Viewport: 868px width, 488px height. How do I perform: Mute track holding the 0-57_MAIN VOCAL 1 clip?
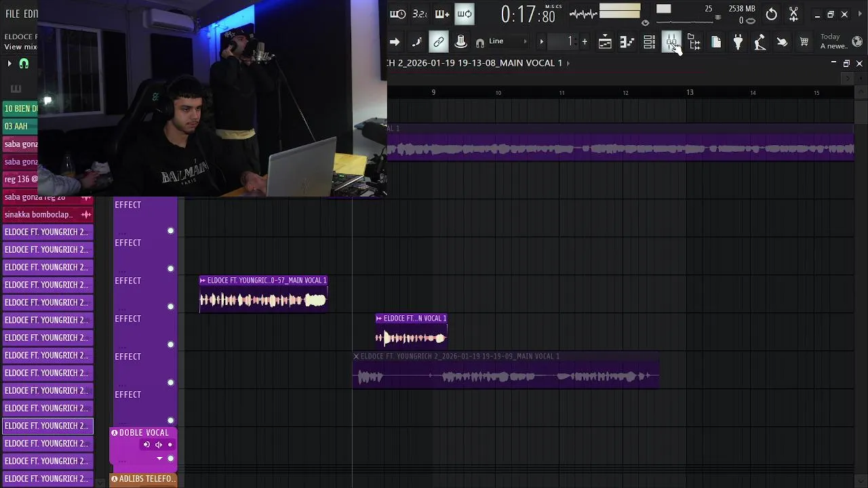[x=171, y=306]
